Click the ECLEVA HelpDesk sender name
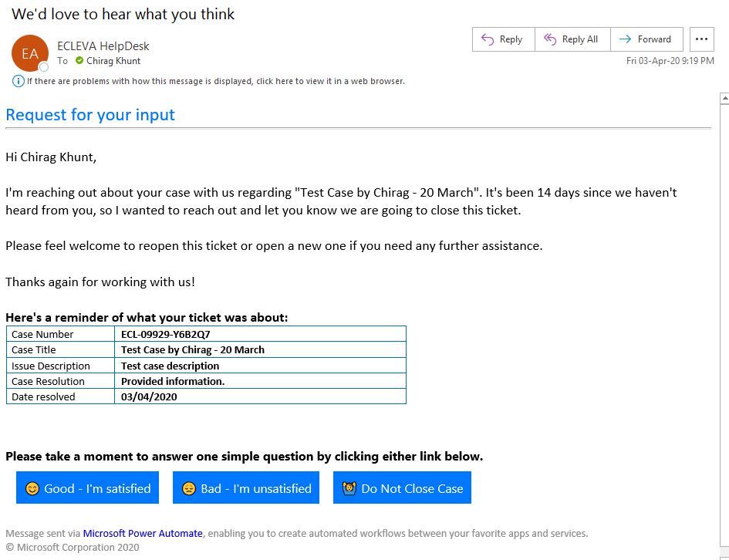The image size is (729, 560). [103, 46]
